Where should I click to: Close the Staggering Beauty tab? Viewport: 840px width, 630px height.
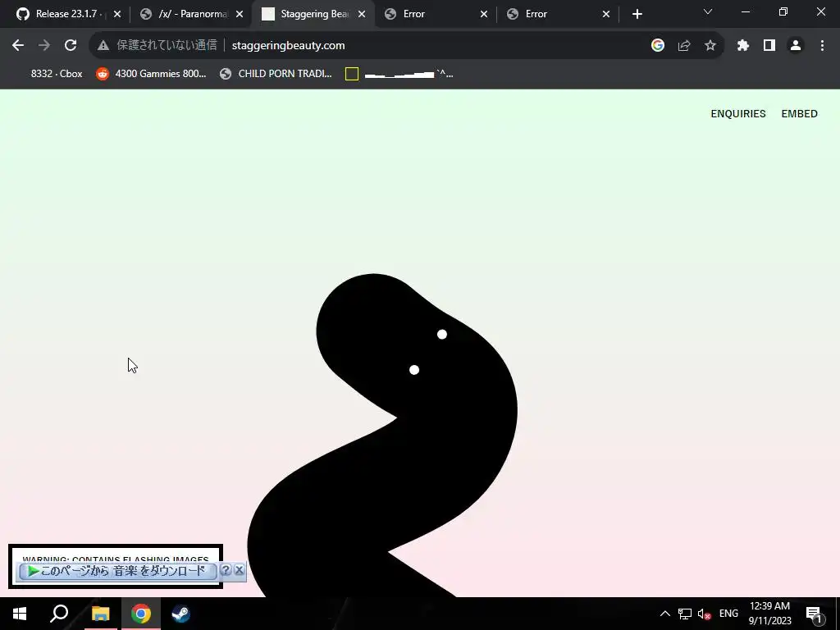(x=362, y=14)
